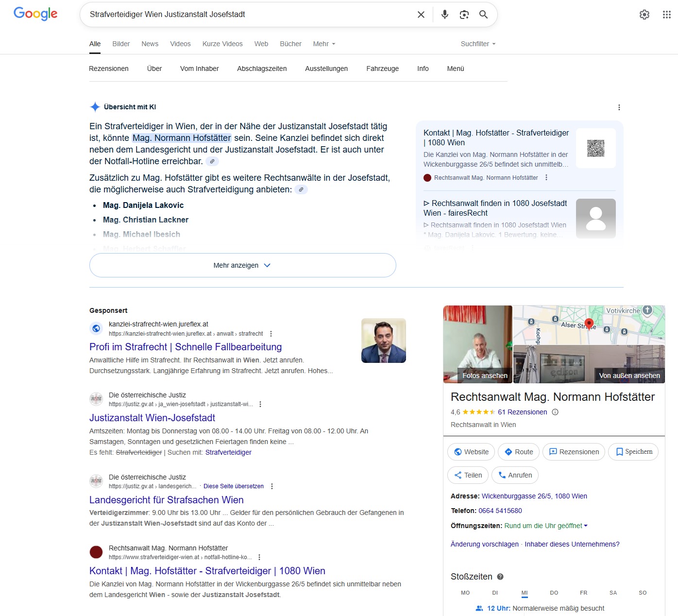This screenshot has height=616, width=678.
Task: Search with Strafverteidiger included link
Action: point(228,452)
